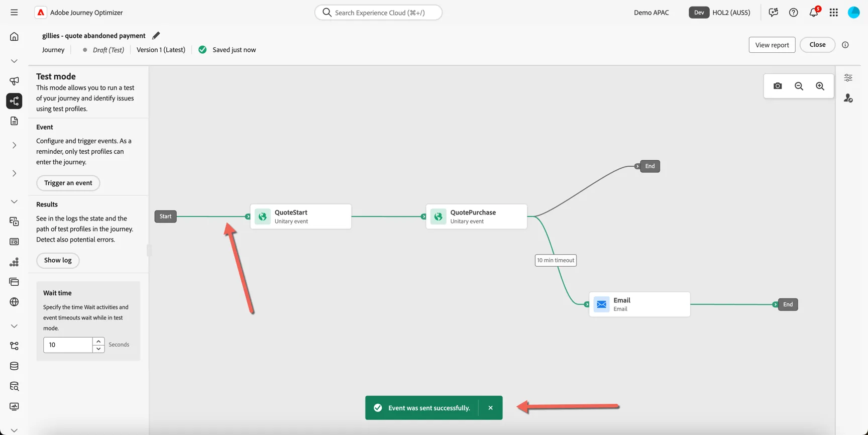Viewport: 868px width, 435px height.
Task: Expand second collapsed sidebar section chevron
Action: click(14, 173)
